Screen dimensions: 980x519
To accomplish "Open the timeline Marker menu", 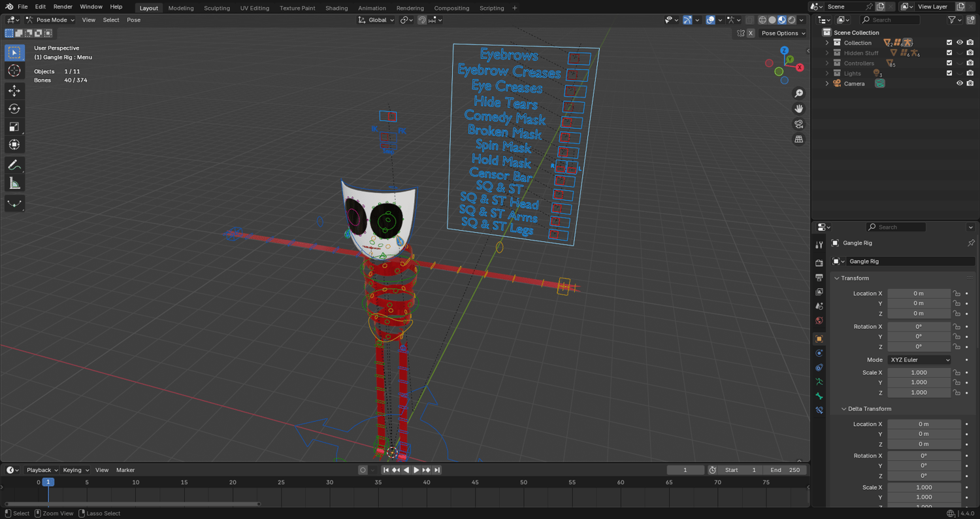I will 125,470.
